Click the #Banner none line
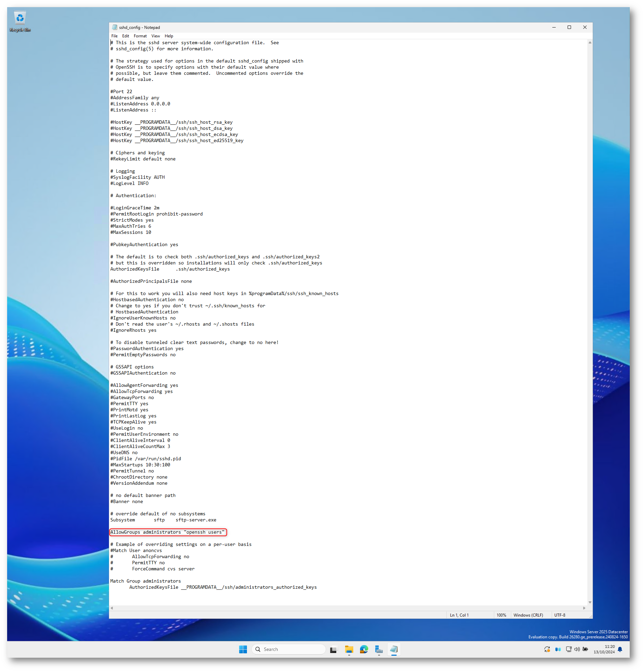This screenshot has width=644, height=672. pos(126,502)
